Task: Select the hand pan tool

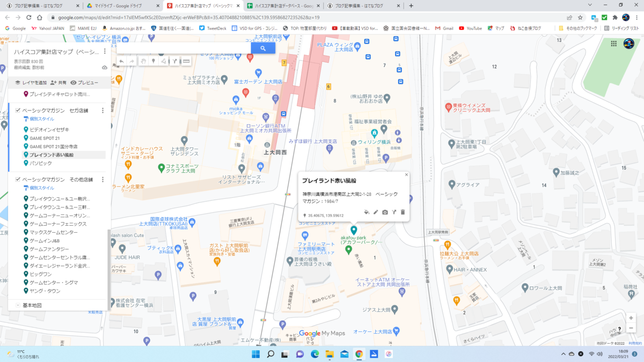Action: tap(143, 62)
